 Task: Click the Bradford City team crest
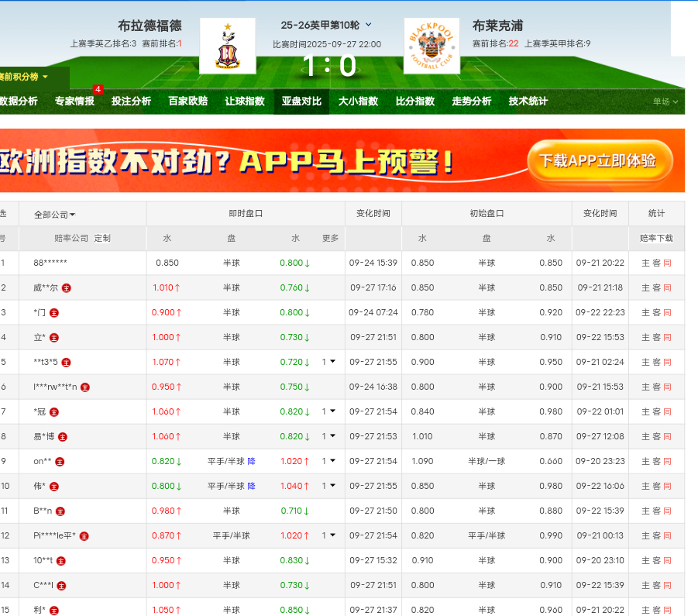(227, 46)
